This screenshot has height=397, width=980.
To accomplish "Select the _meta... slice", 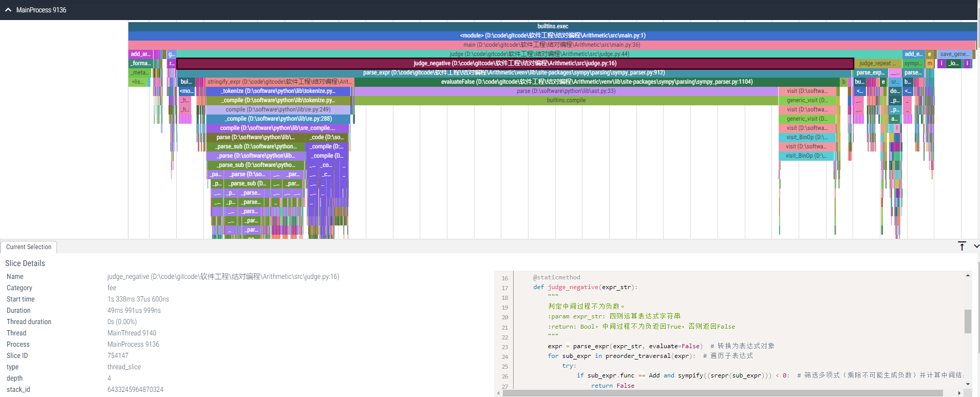I will click(x=140, y=72).
